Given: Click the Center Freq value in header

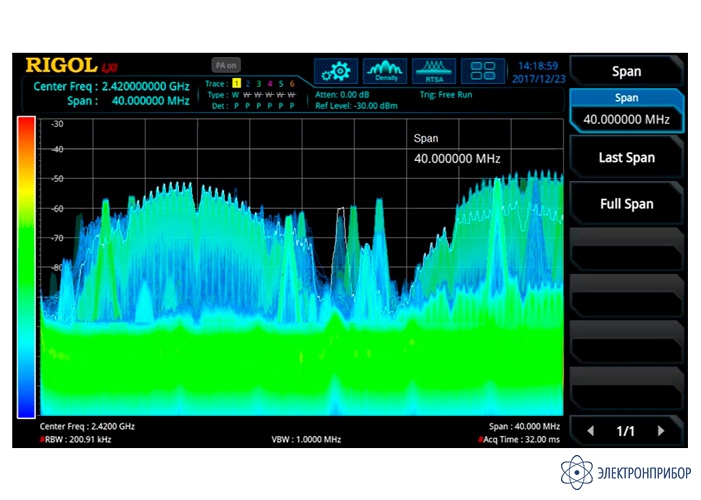Looking at the screenshot, I should coord(110,86).
